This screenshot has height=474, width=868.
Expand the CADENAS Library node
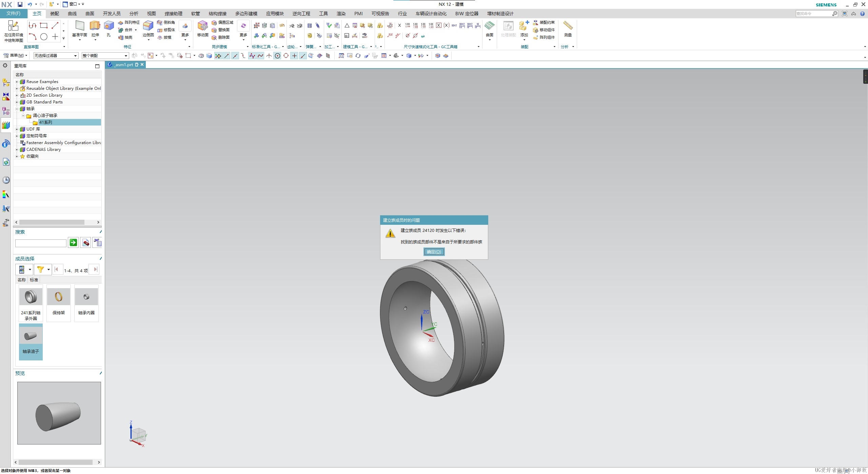point(17,150)
